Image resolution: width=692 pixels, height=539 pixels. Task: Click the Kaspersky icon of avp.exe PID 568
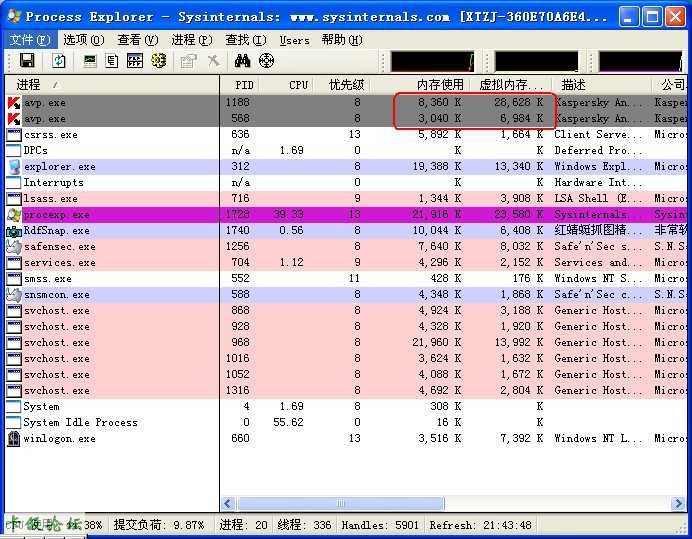(14, 119)
